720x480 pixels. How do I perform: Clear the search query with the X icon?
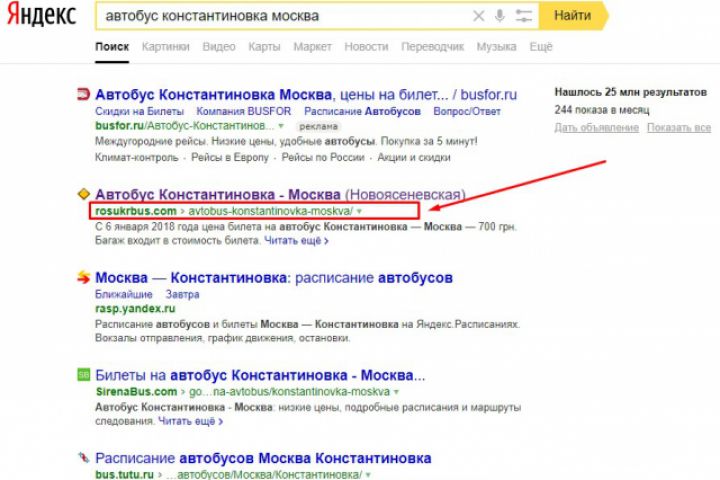(x=478, y=16)
